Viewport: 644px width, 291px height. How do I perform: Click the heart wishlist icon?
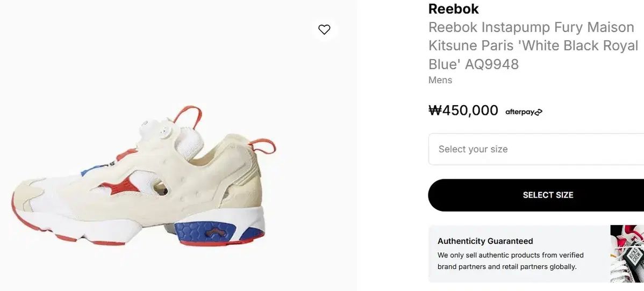tap(324, 30)
